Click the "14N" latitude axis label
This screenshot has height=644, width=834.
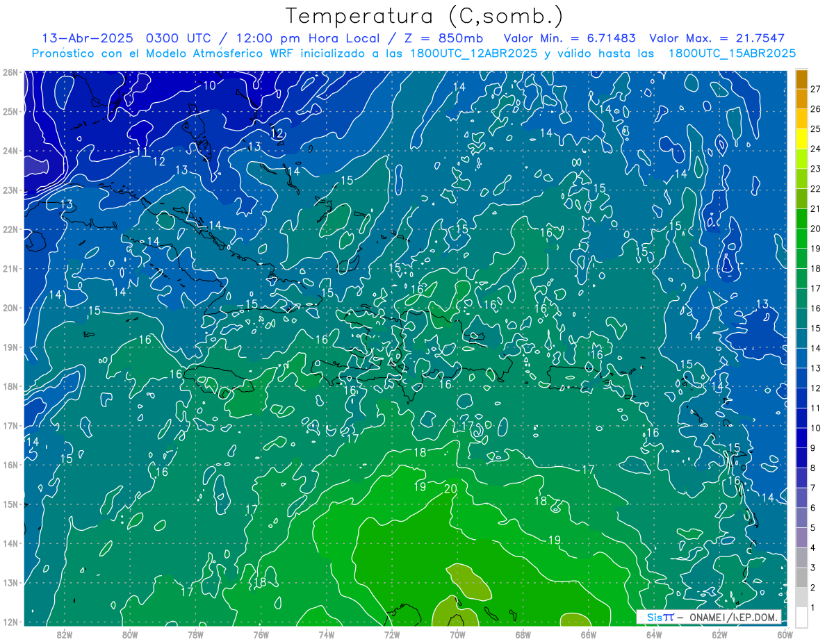pos(10,543)
